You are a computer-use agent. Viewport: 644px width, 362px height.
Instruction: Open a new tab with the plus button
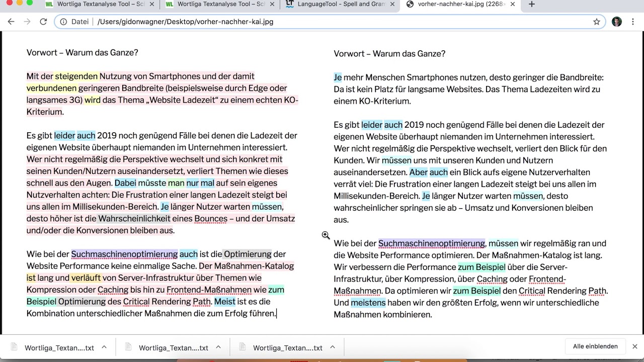[532, 4]
